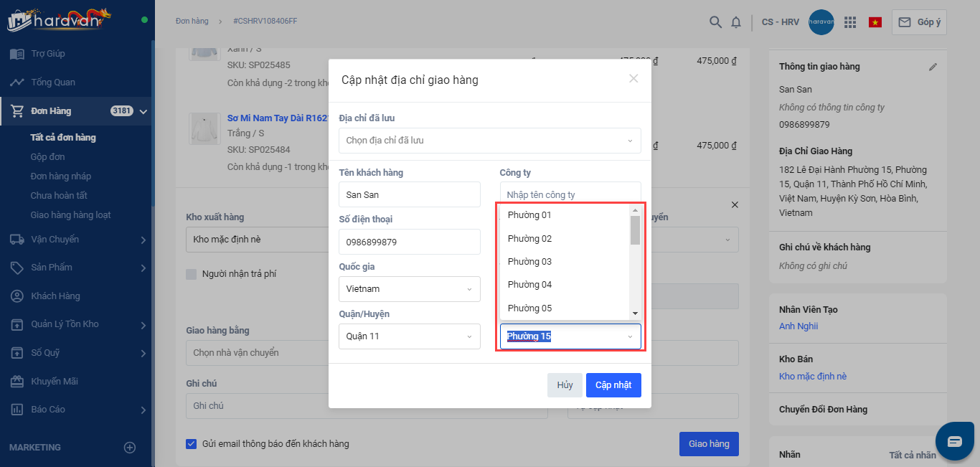Click the "Cập nhật" button
Viewport: 980px width, 467px height.
tap(613, 385)
